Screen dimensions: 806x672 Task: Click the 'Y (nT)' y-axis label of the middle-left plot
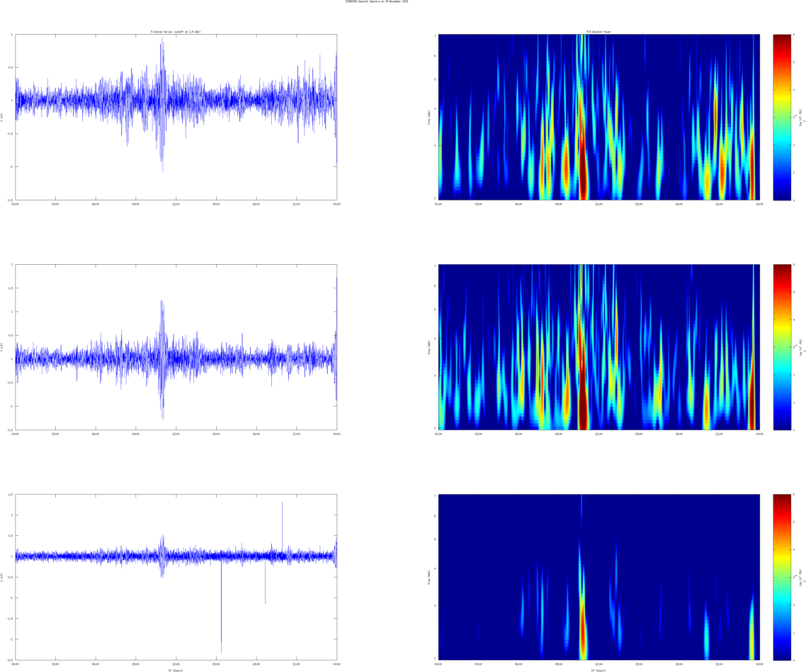tap(2, 347)
